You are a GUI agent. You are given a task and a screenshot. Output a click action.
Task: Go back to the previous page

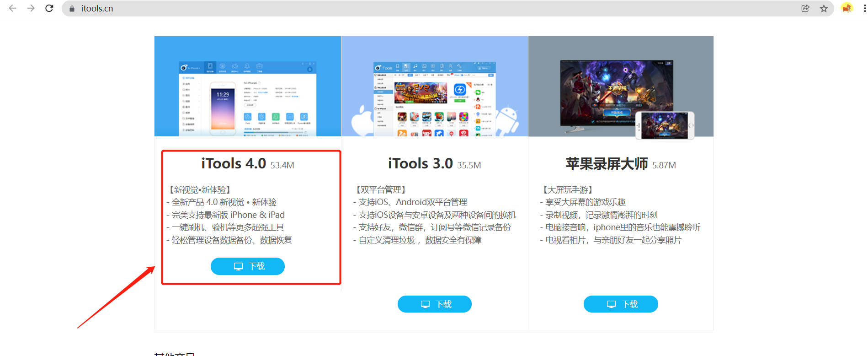tap(12, 8)
